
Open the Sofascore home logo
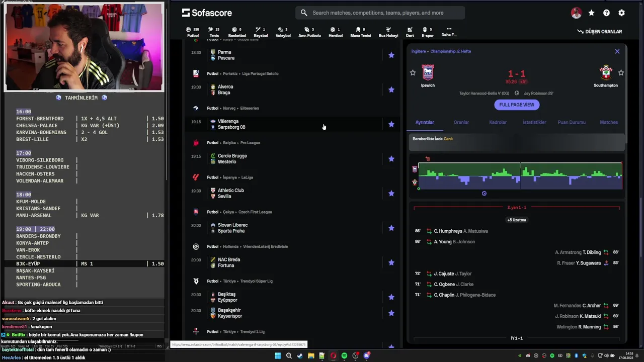point(207,13)
